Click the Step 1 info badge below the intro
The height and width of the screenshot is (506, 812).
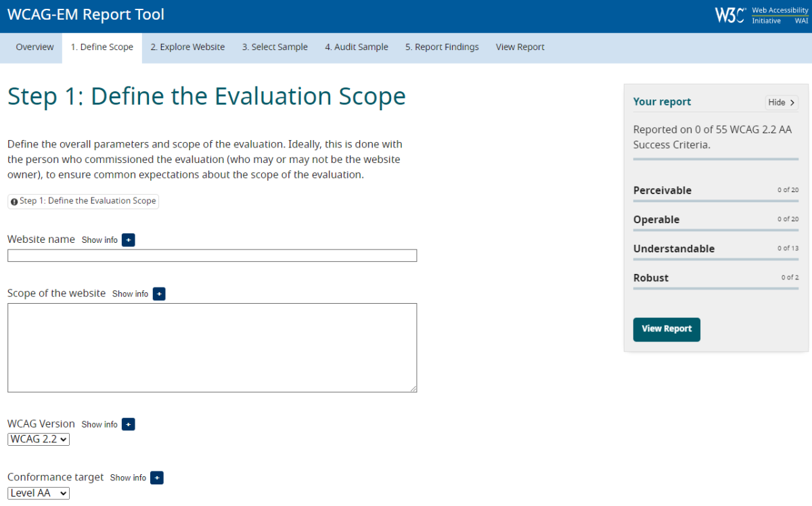83,201
